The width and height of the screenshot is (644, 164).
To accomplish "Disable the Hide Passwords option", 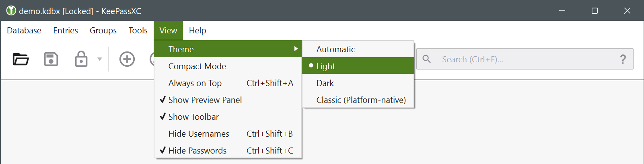I will 197,151.
